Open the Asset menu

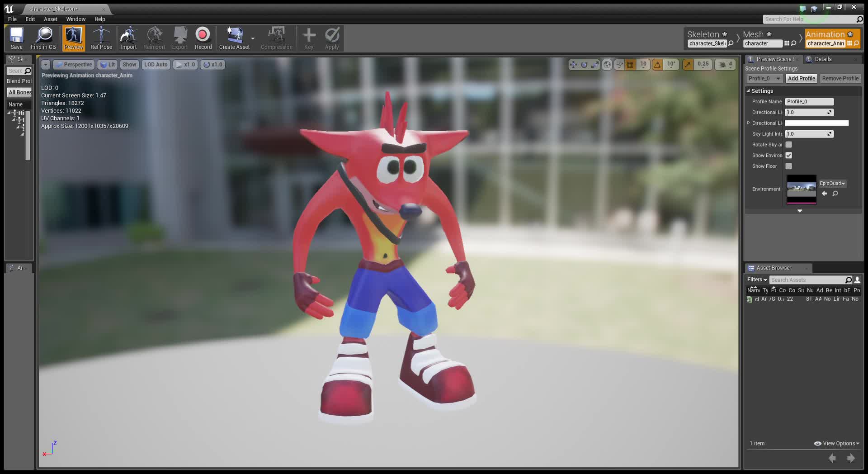50,19
